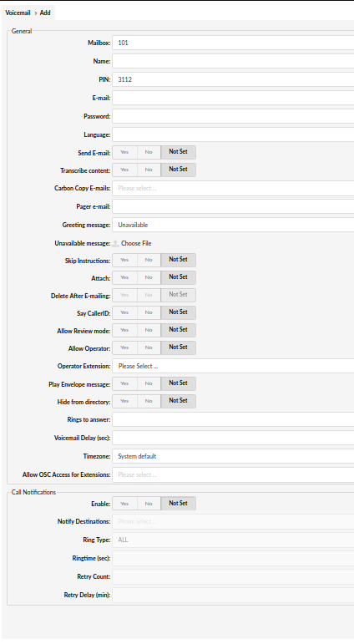Open the Greeting message dropdown

click(x=233, y=225)
